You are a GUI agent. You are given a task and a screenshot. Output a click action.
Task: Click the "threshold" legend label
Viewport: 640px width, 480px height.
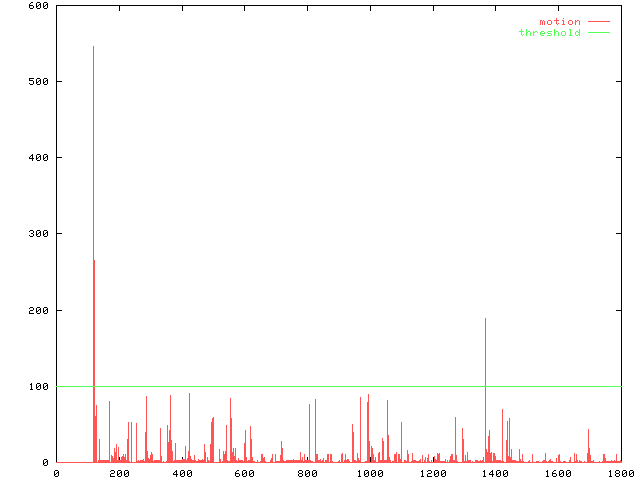(549, 33)
